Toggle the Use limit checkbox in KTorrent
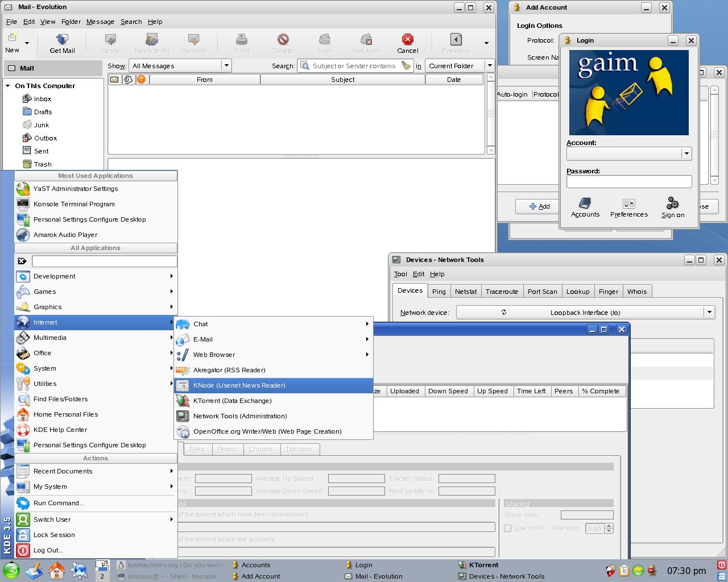 507,528
